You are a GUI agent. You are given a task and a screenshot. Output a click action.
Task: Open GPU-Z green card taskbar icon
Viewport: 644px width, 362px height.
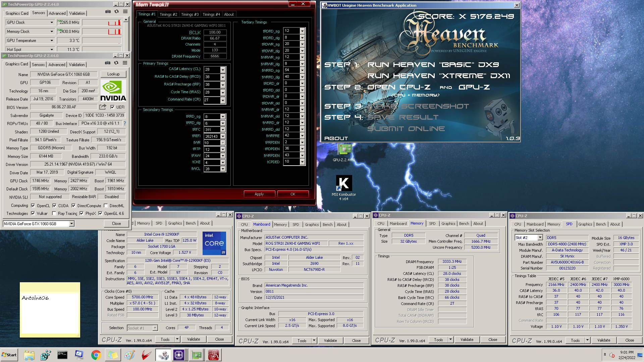pyautogui.click(x=197, y=355)
